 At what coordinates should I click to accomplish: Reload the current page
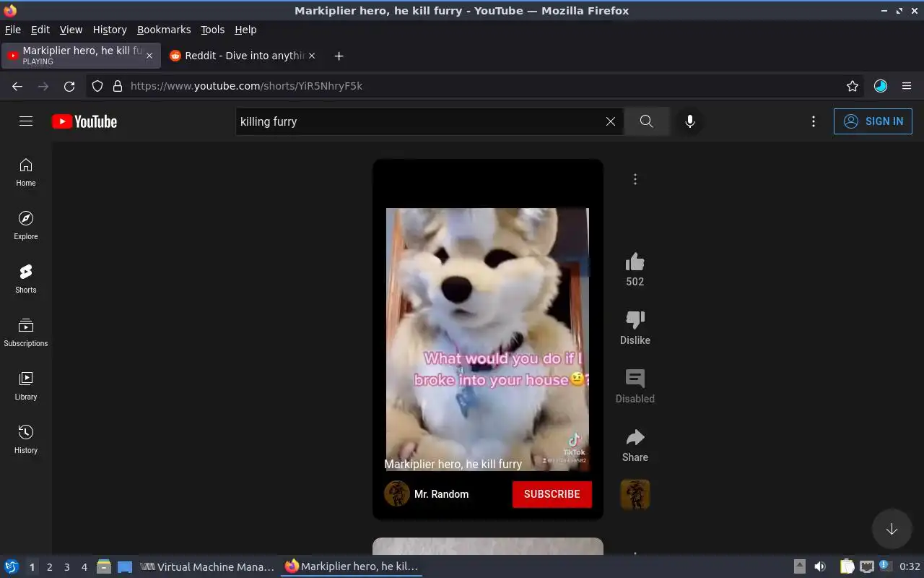69,86
